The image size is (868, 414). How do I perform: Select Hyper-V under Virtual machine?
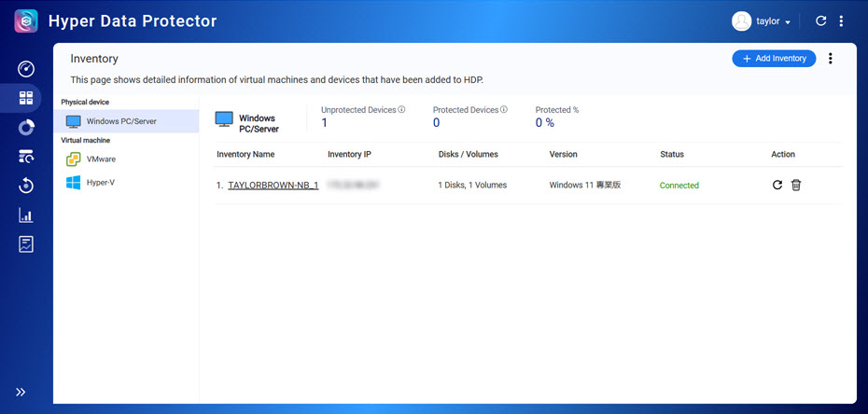coord(100,183)
